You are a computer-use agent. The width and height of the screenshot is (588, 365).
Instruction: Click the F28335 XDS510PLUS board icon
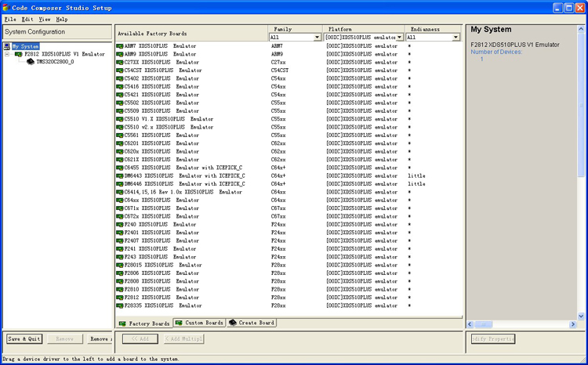coord(120,305)
